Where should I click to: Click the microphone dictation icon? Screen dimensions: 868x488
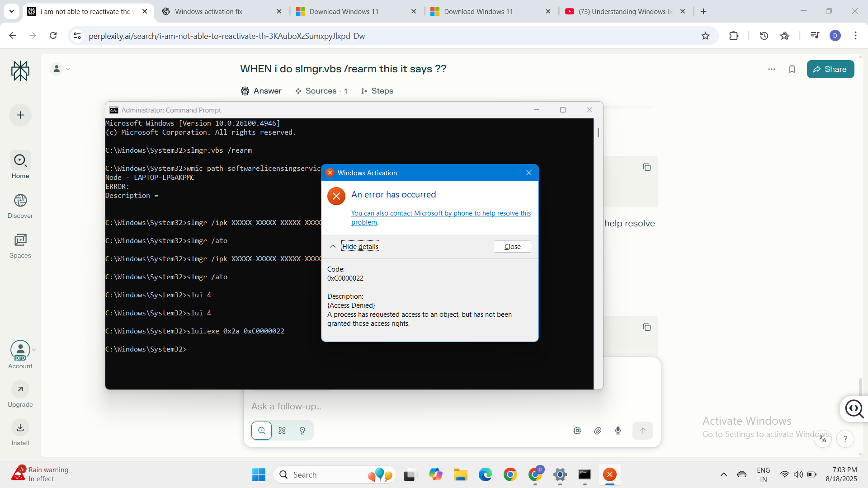pyautogui.click(x=618, y=431)
